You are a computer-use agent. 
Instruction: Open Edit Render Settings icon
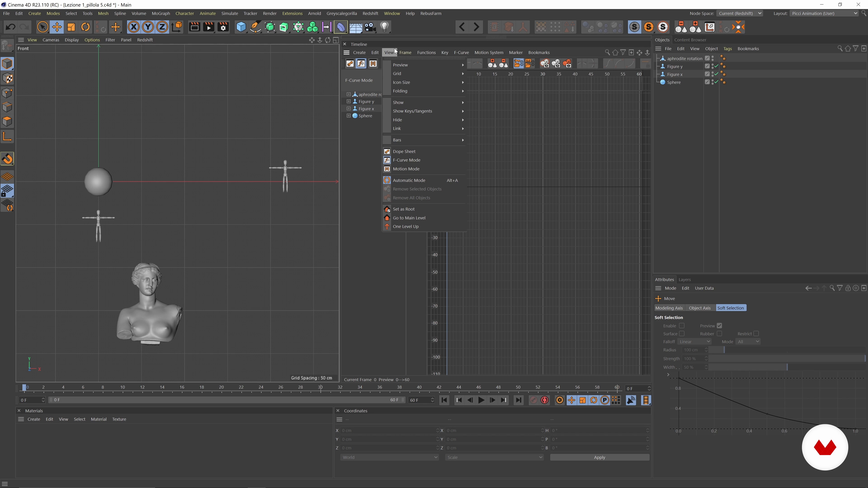(x=223, y=27)
